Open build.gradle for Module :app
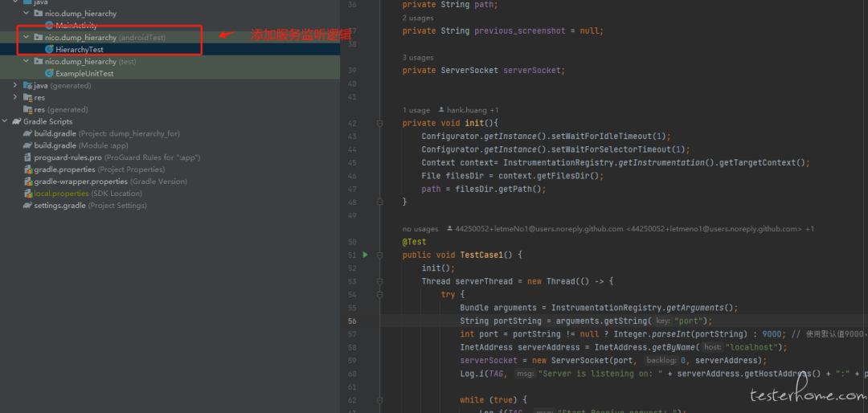This screenshot has width=868, height=413. [x=55, y=145]
